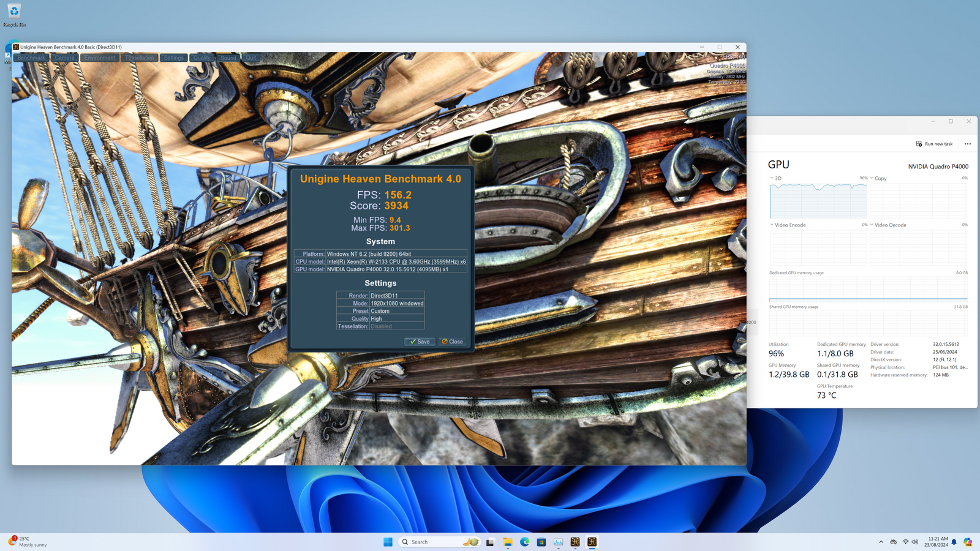The image size is (980, 551).
Task: Open the Copilot icon in the taskbar
Action: (x=968, y=542)
